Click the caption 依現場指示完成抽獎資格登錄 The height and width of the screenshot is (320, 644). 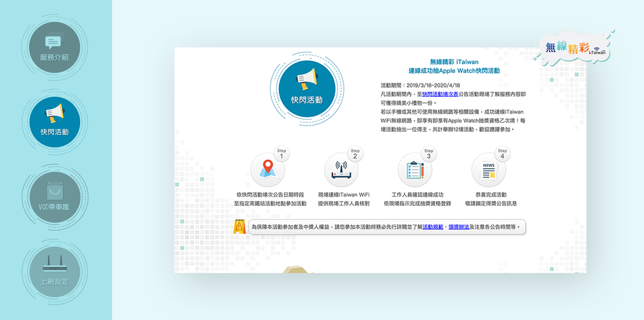point(417,204)
